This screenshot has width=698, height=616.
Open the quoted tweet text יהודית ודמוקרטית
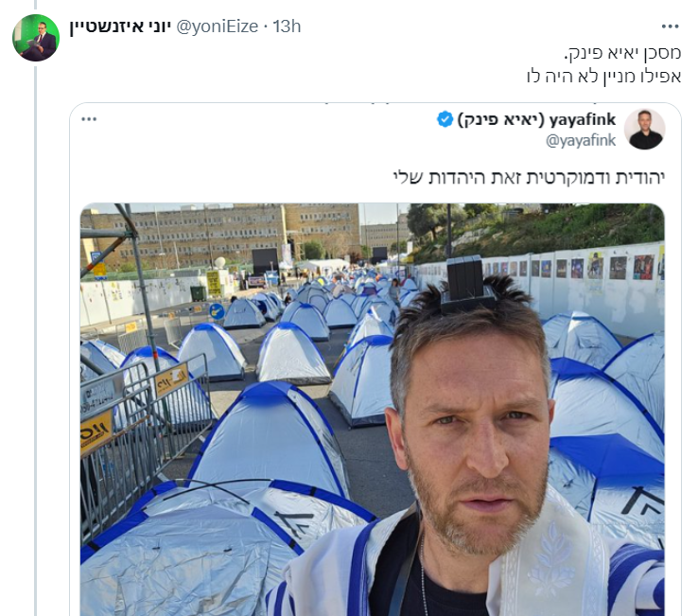527,177
